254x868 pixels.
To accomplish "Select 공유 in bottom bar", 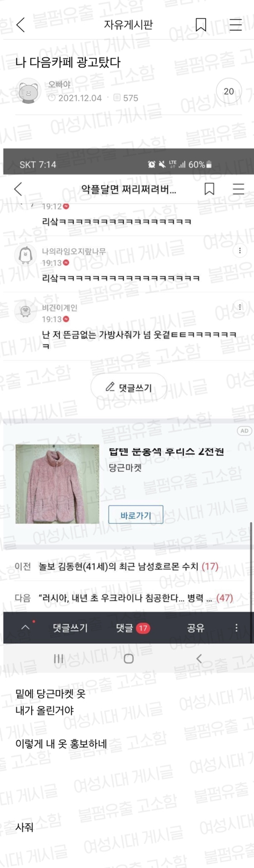I will click(x=195, y=628).
